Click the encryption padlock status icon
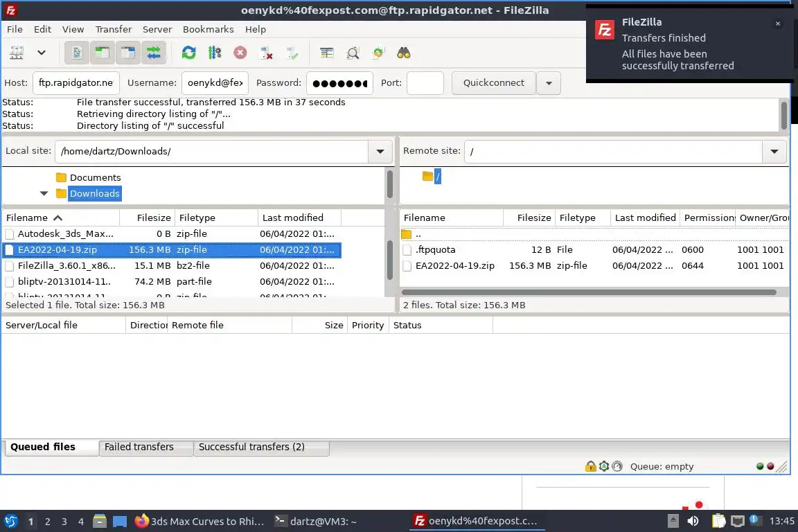 click(590, 466)
